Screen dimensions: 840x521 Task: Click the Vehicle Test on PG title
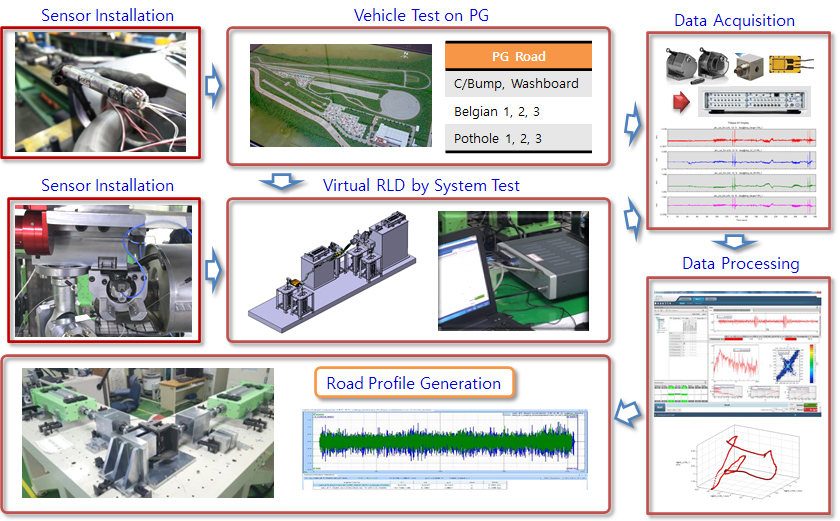421,16
